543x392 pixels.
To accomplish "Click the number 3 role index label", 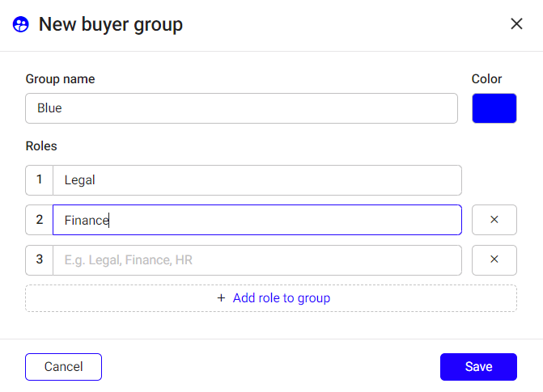I will [40, 259].
